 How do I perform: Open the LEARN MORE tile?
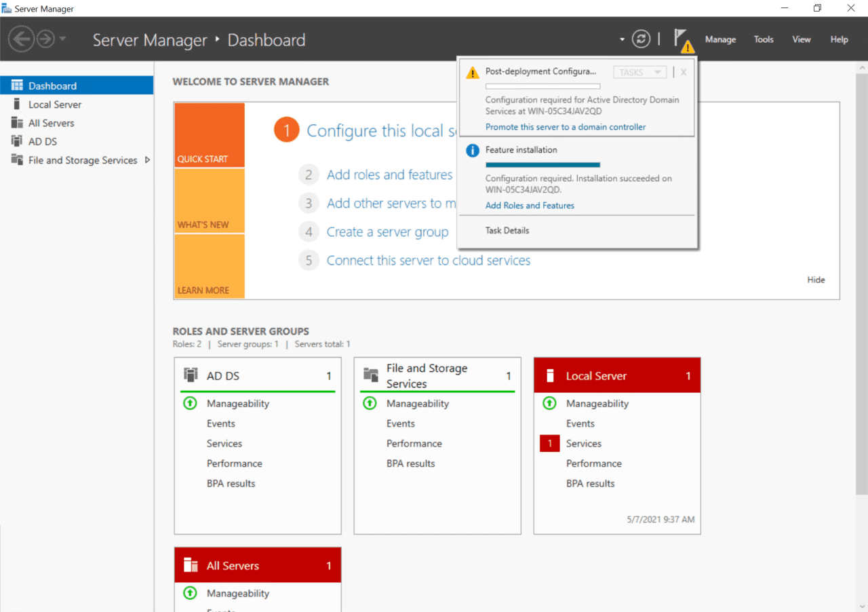point(210,266)
